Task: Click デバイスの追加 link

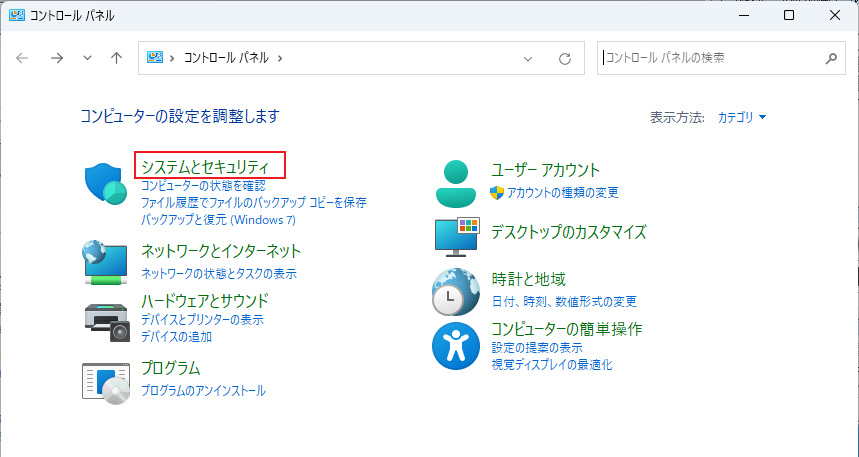Action: pos(176,336)
